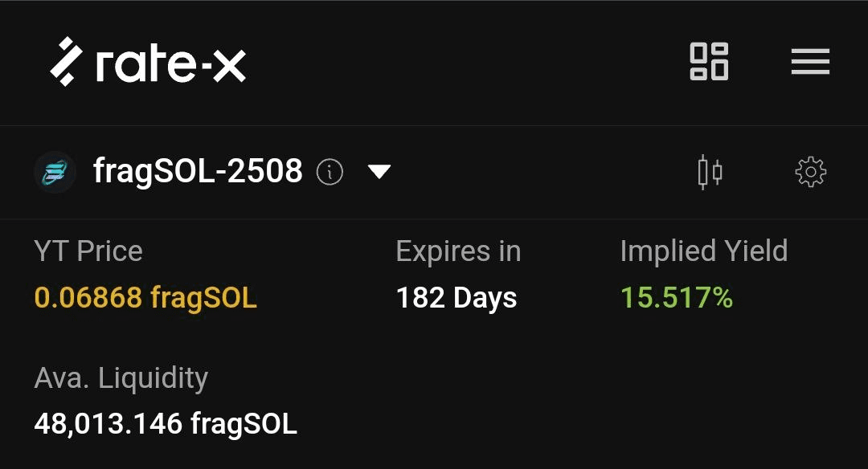The height and width of the screenshot is (469, 868).
Task: Click the Expires in label
Action: click(x=458, y=251)
